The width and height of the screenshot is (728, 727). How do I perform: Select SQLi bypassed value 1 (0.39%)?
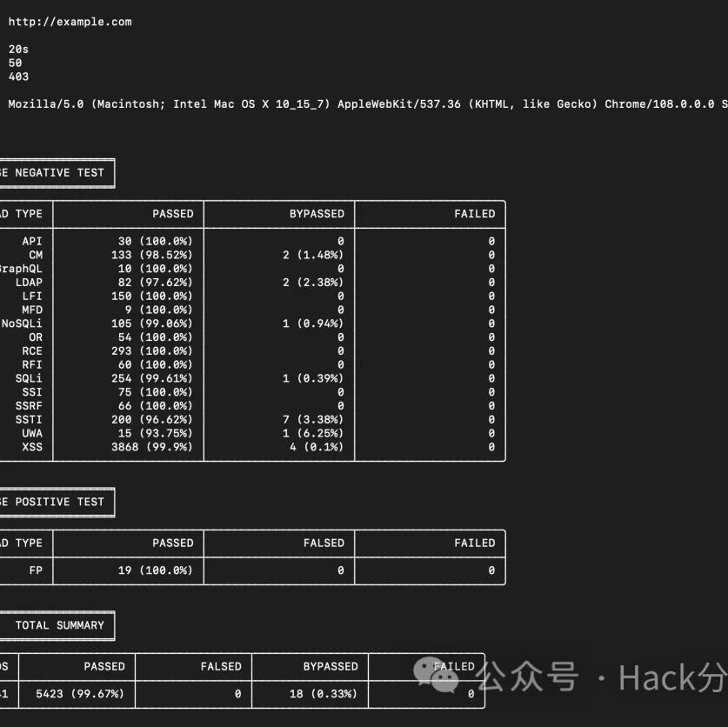pyautogui.click(x=313, y=378)
